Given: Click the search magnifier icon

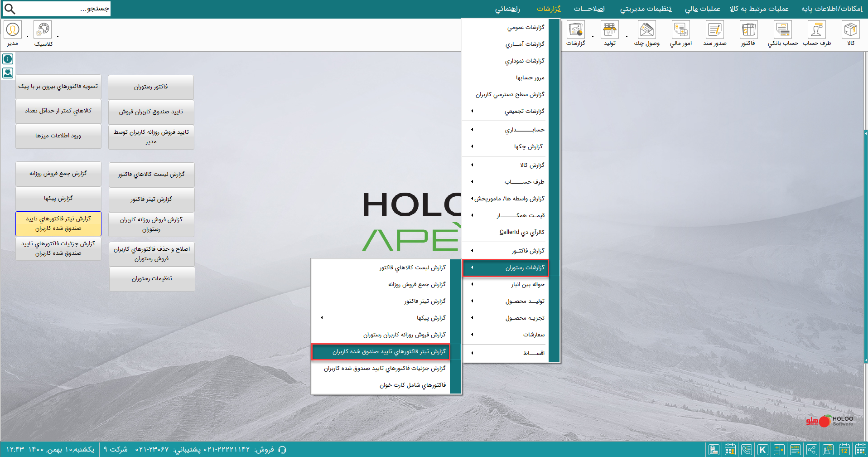Looking at the screenshot, I should pos(10,9).
